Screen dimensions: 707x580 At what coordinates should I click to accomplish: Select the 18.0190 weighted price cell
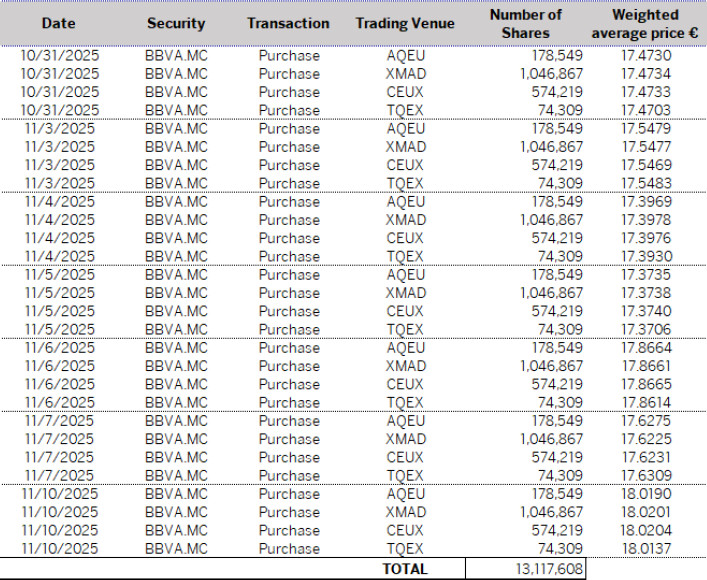tap(645, 494)
